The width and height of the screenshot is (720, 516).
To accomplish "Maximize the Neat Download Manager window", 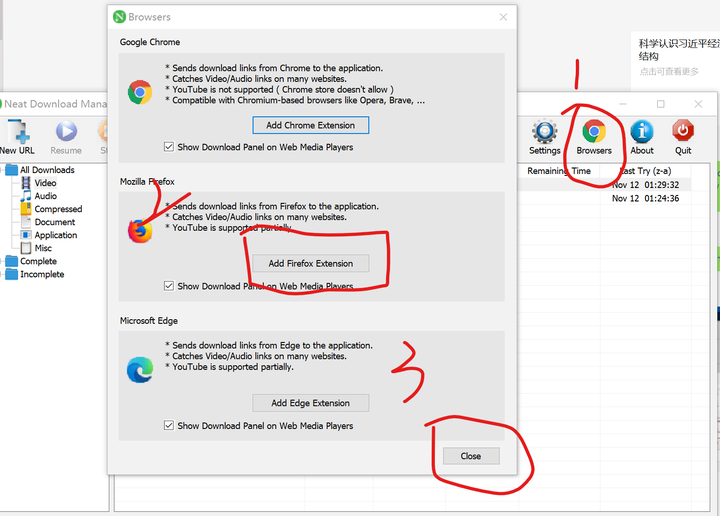I will click(661, 104).
